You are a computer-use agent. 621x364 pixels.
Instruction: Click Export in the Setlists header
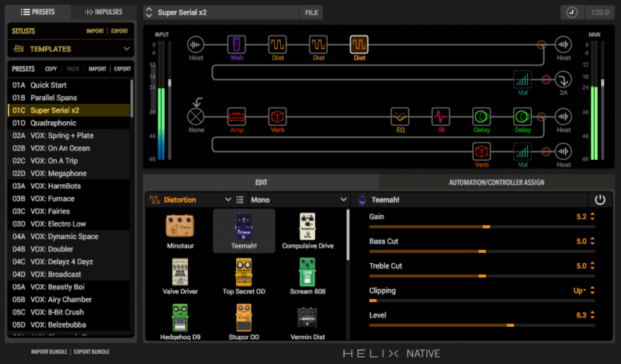pos(120,31)
